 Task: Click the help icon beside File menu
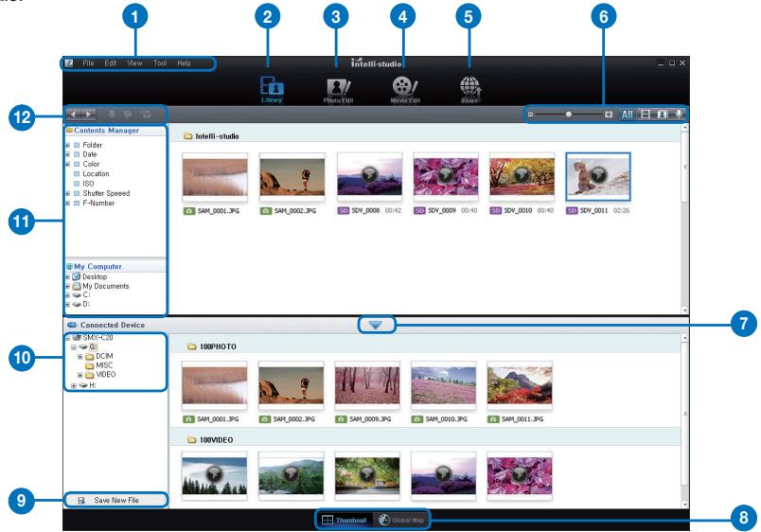point(69,63)
